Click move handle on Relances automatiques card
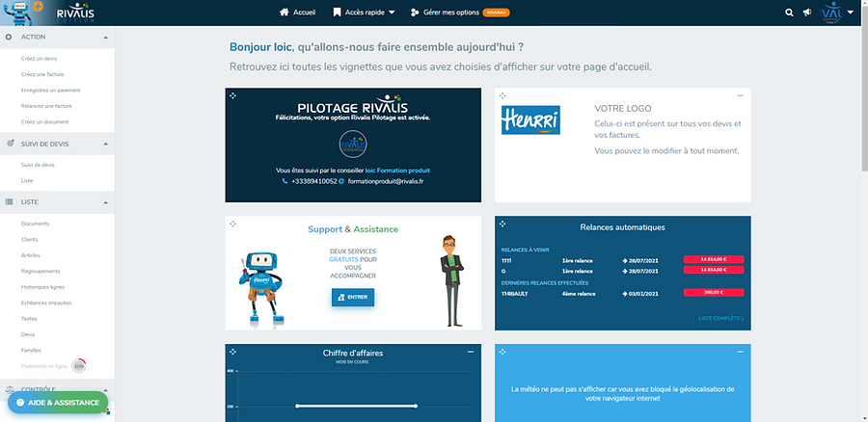The width and height of the screenshot is (868, 422). tap(502, 224)
